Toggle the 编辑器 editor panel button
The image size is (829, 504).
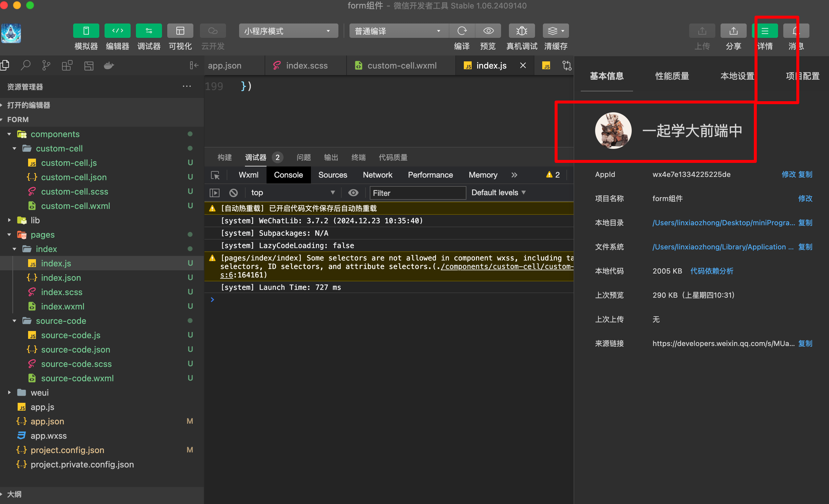(117, 31)
